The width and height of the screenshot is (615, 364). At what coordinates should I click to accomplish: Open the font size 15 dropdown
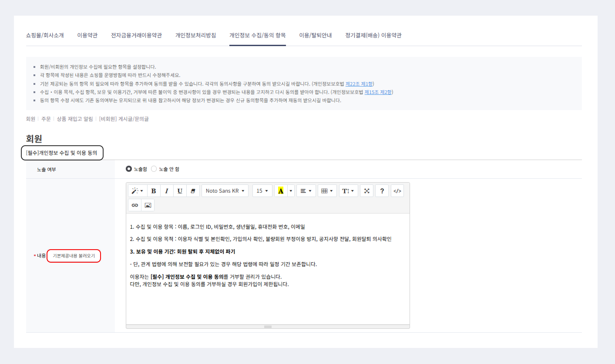(x=262, y=191)
